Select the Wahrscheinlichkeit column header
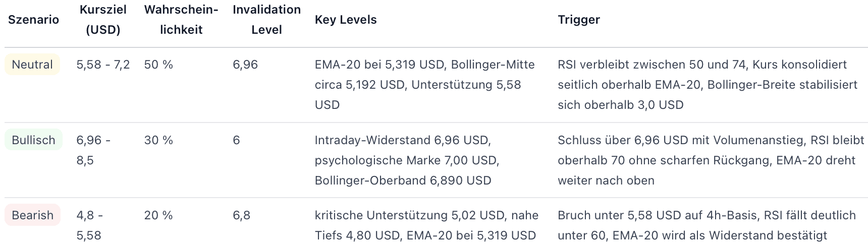The image size is (868, 245). (181, 20)
